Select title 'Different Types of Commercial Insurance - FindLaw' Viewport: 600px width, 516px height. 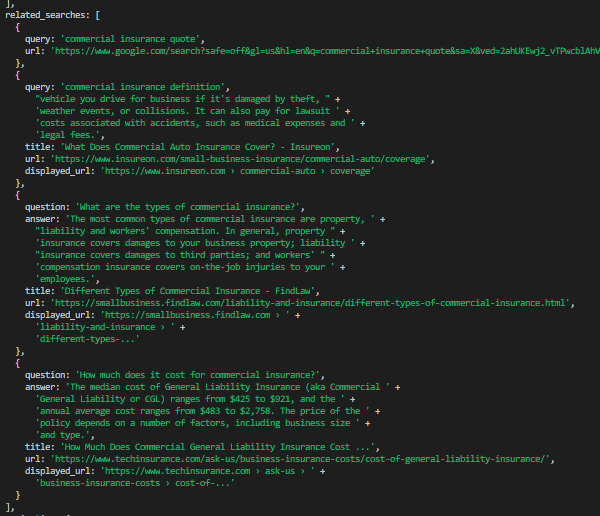(188, 291)
